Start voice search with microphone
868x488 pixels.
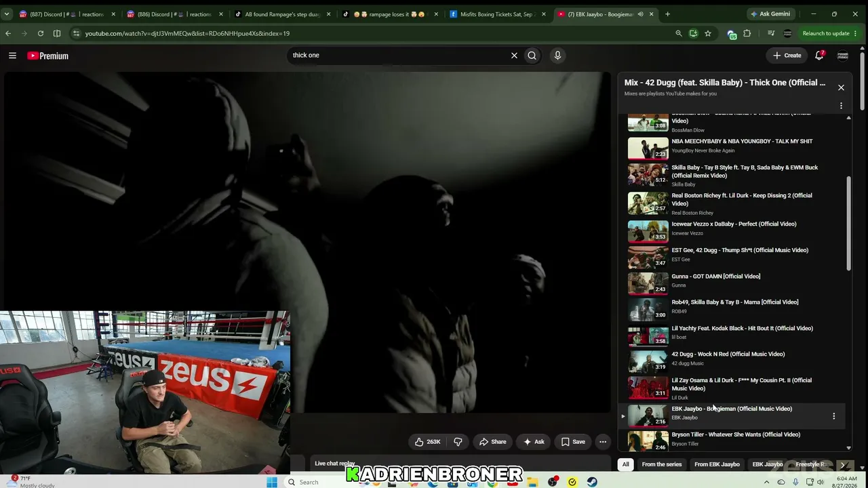[557, 56]
